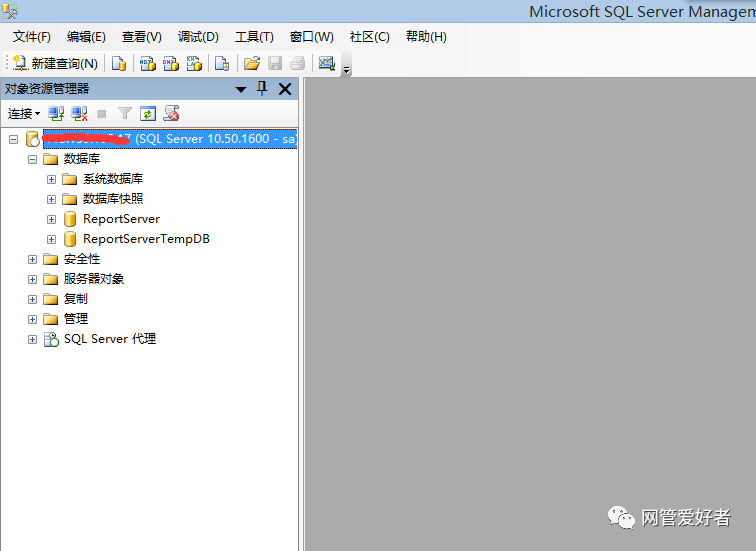This screenshot has width=756, height=551.
Task: Expand the 服务器对象 folder
Action: [32, 279]
